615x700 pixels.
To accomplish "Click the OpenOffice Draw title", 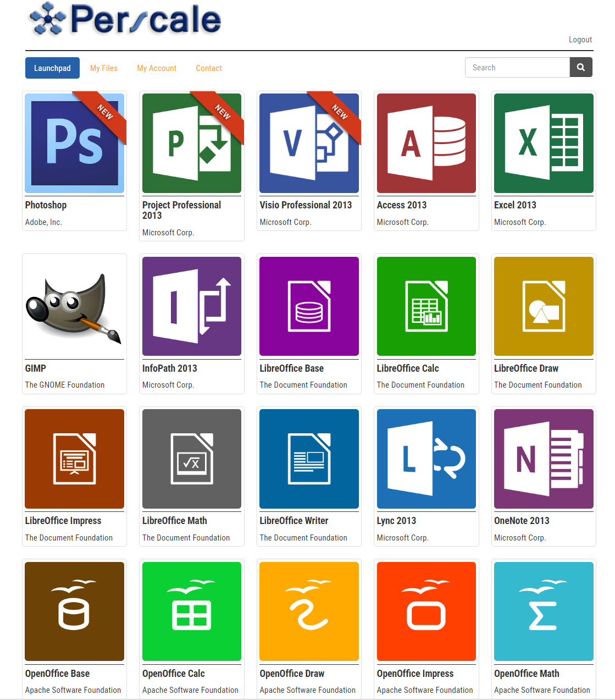I will 292,674.
